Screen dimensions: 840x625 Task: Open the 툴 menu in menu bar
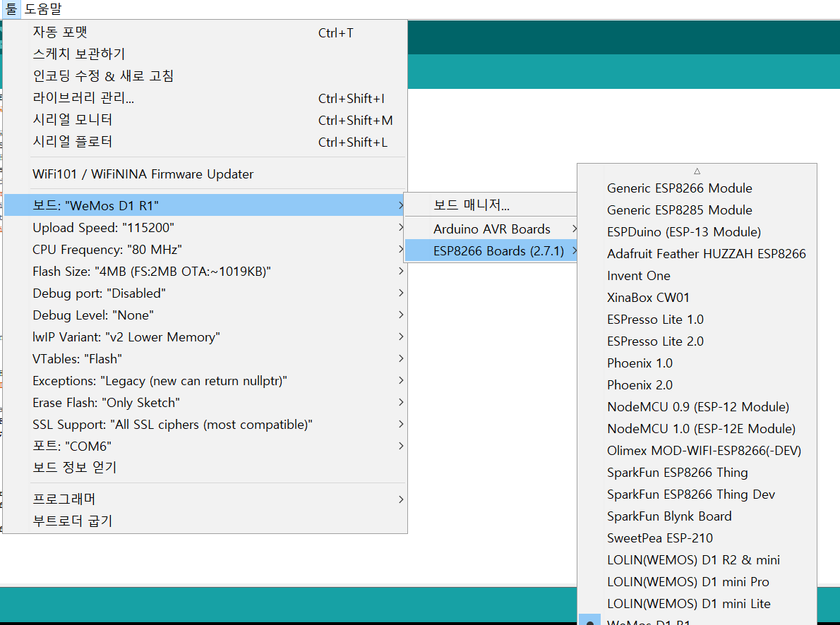click(11, 8)
